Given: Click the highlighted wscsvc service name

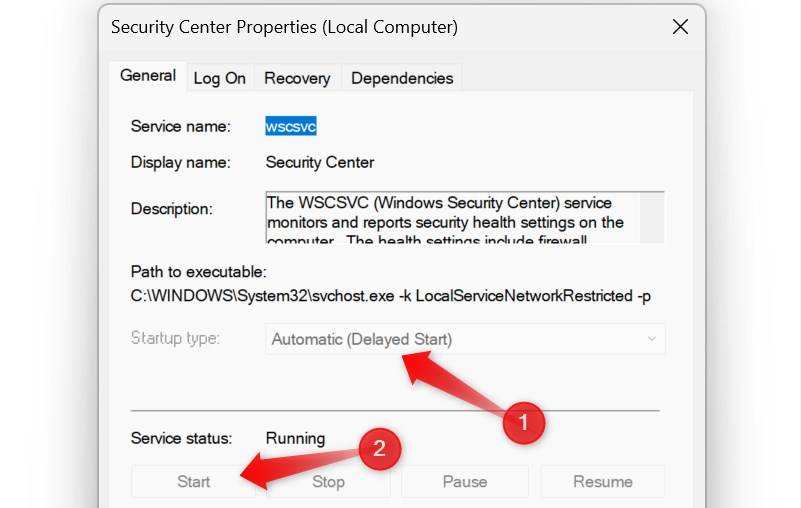Looking at the screenshot, I should point(291,126).
